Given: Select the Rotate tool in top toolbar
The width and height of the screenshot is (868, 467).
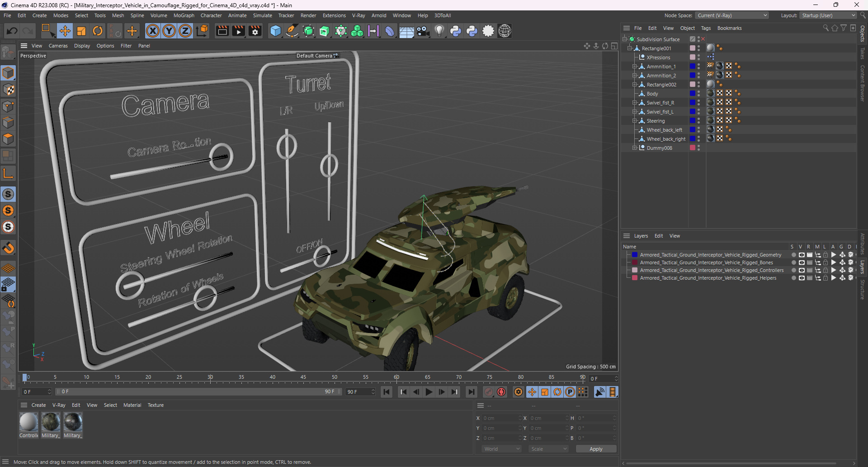Looking at the screenshot, I should coord(98,31).
